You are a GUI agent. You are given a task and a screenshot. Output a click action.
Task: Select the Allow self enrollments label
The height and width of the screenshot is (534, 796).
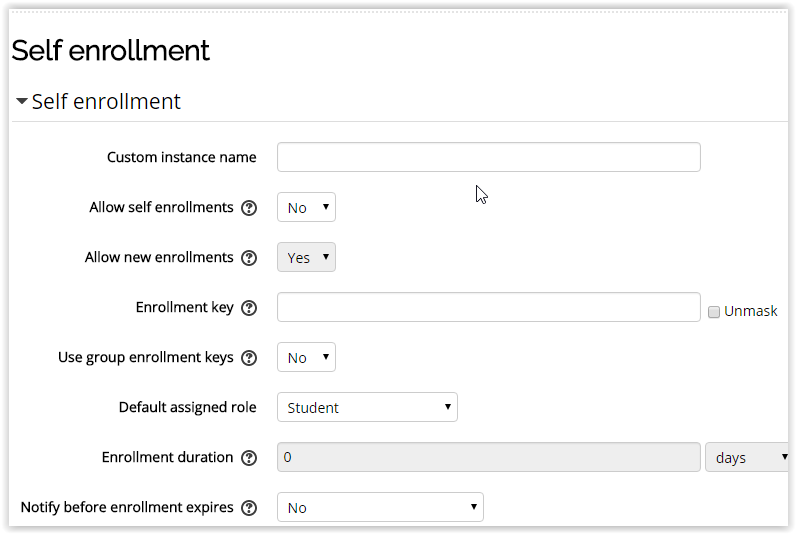pos(161,207)
